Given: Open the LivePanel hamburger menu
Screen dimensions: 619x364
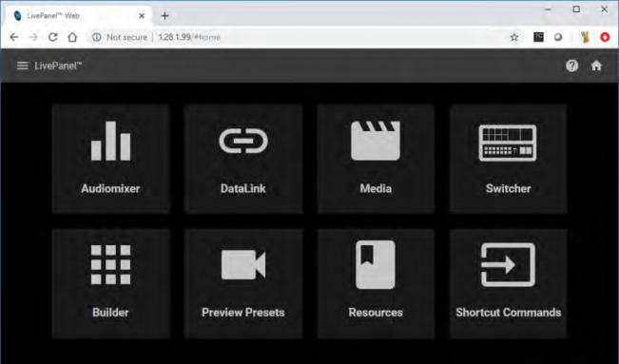Looking at the screenshot, I should tap(23, 66).
